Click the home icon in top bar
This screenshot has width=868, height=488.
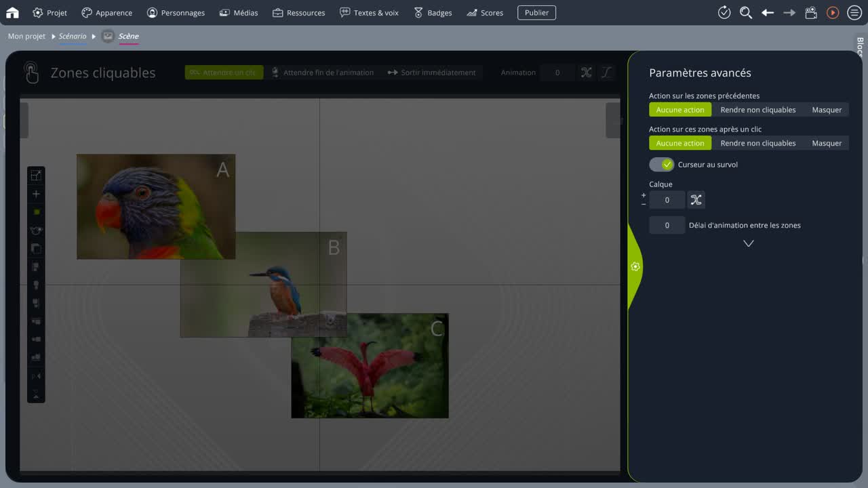(12, 12)
